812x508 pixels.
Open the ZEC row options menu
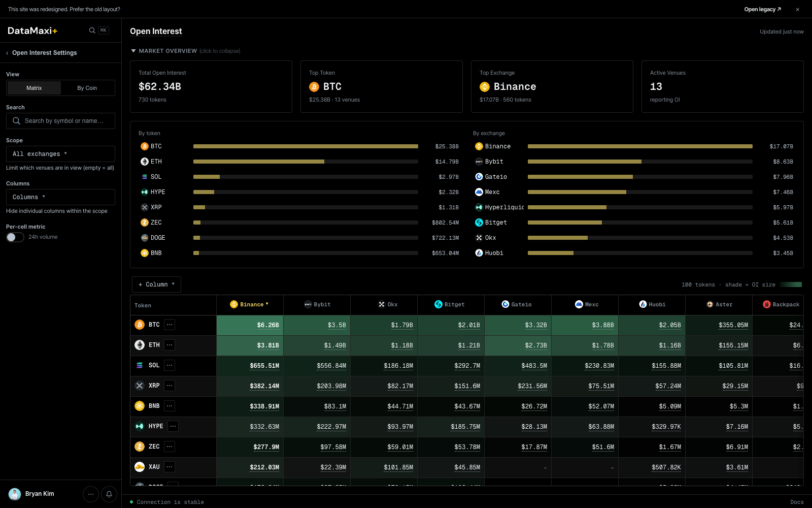(x=170, y=447)
